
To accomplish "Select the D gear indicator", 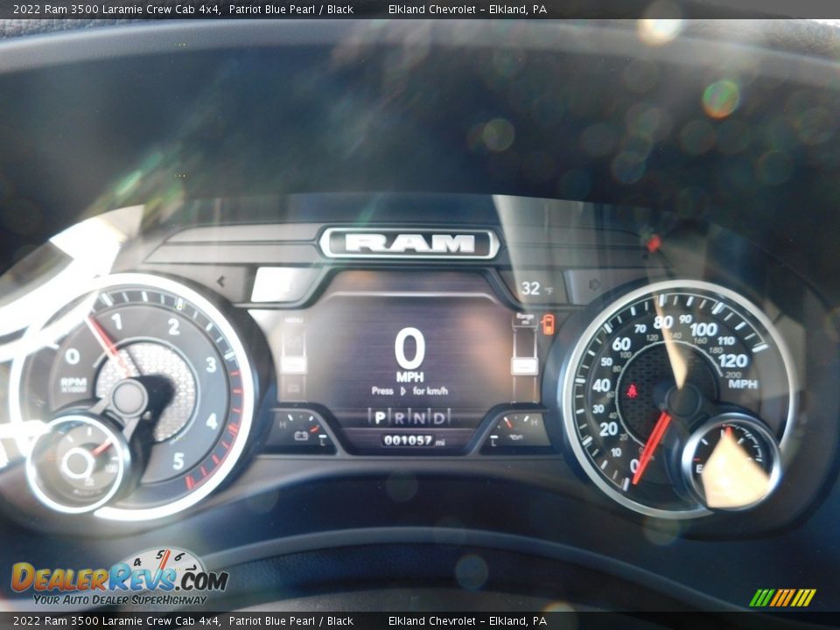I will coord(438,417).
